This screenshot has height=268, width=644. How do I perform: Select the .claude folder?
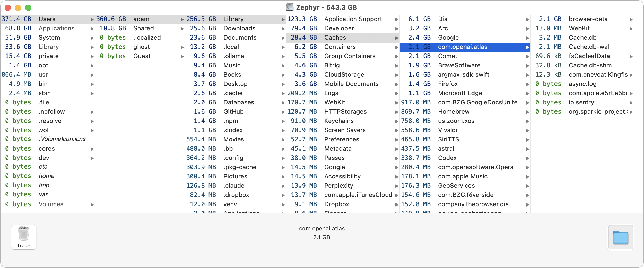pos(236,186)
